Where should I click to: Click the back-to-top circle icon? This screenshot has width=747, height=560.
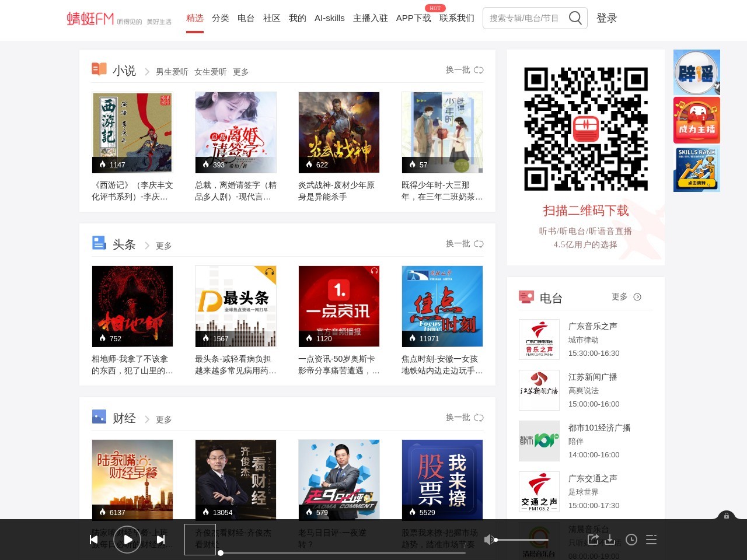coord(726,517)
